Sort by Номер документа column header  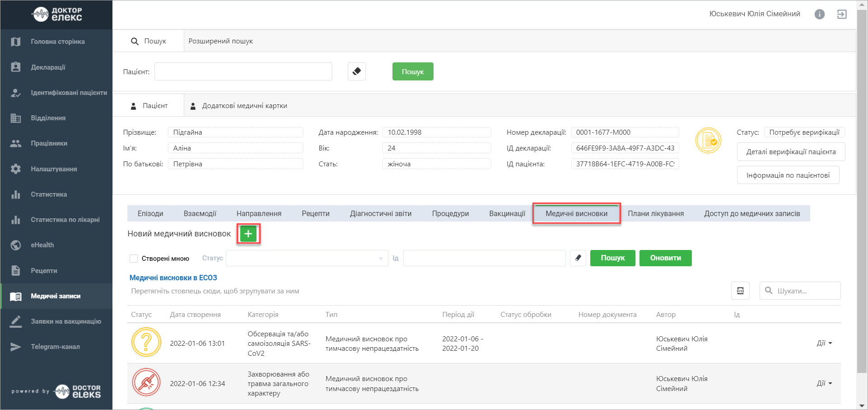coord(607,315)
